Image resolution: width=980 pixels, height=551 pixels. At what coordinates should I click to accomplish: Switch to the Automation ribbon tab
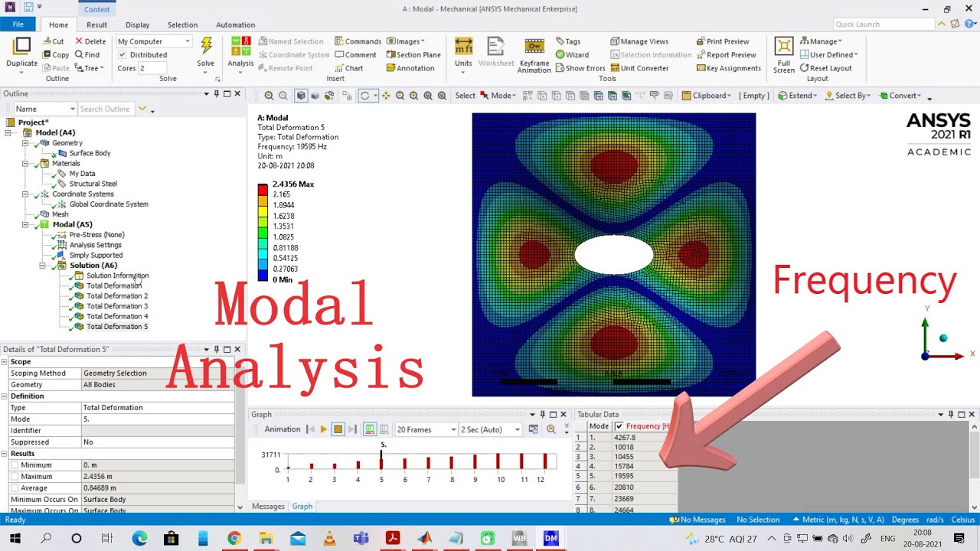coord(235,24)
